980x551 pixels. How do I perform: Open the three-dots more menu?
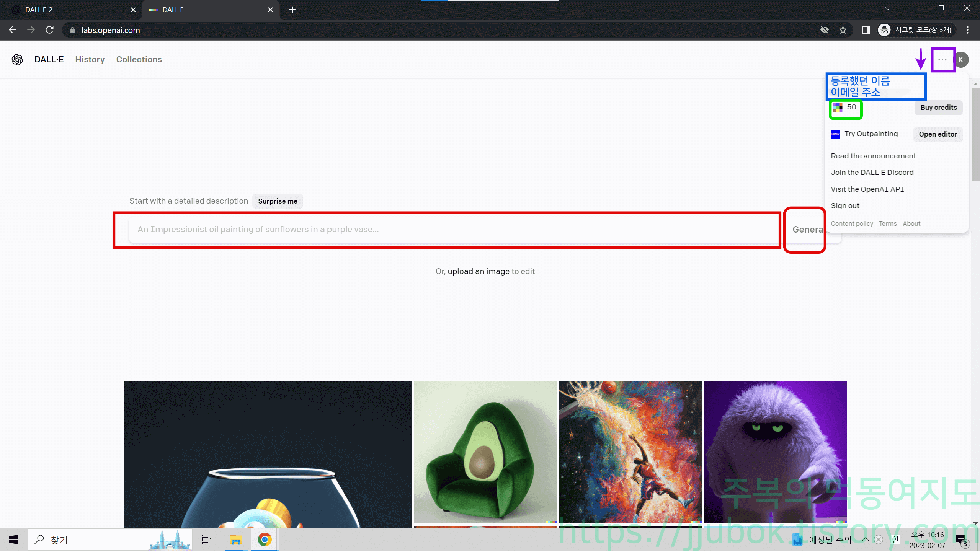click(942, 60)
